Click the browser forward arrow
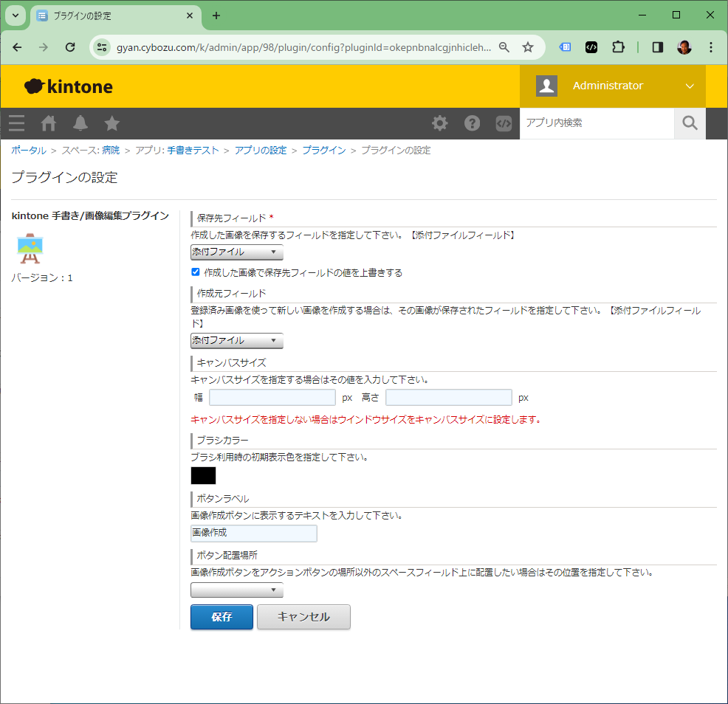The image size is (728, 704). click(x=43, y=47)
